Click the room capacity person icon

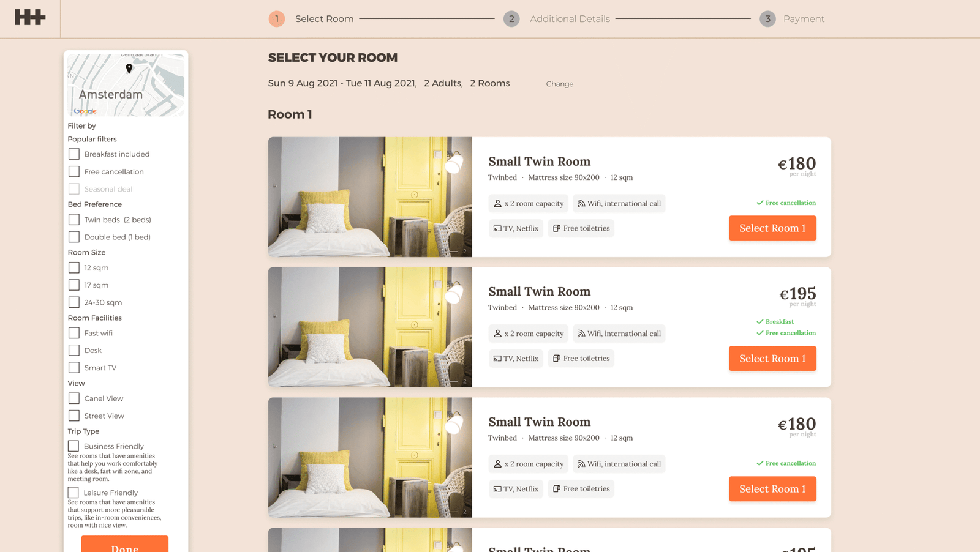(497, 203)
